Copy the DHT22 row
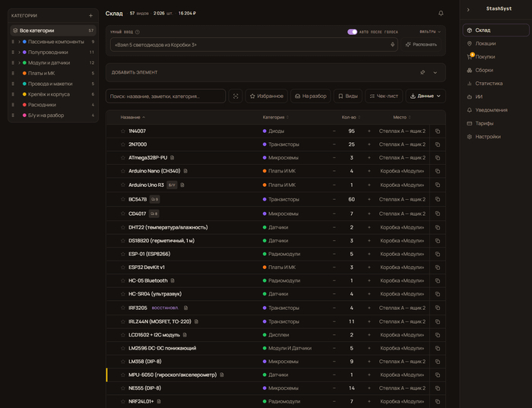This screenshot has height=408, width=532. pos(438,227)
